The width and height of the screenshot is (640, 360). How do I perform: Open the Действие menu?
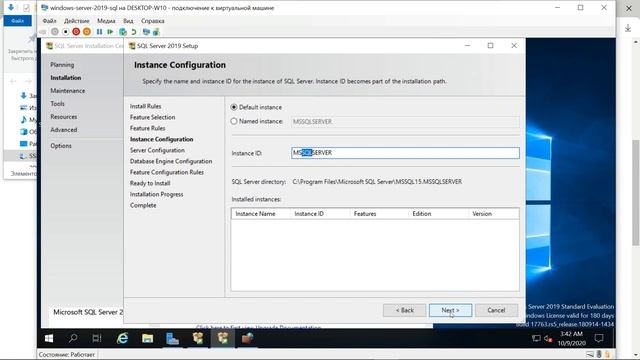pos(76,21)
